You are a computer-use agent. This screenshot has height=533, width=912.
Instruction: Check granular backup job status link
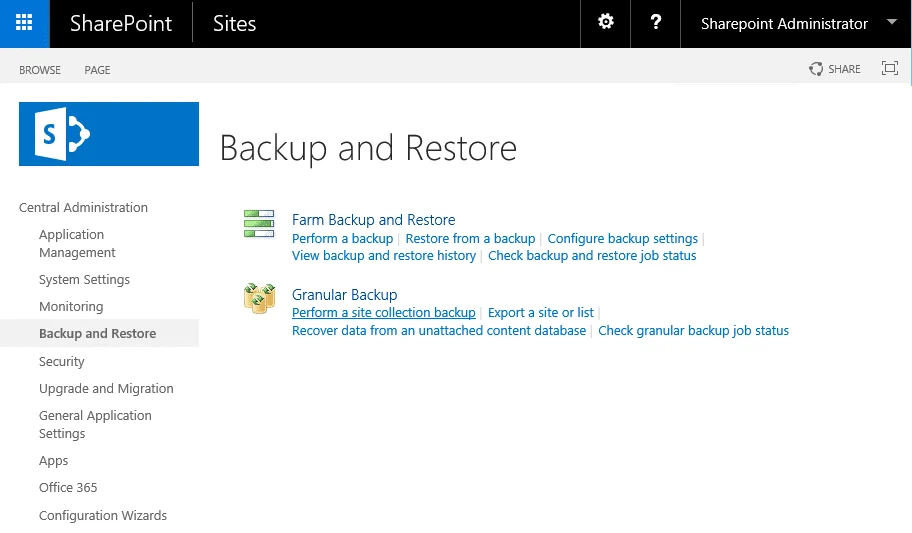click(693, 331)
